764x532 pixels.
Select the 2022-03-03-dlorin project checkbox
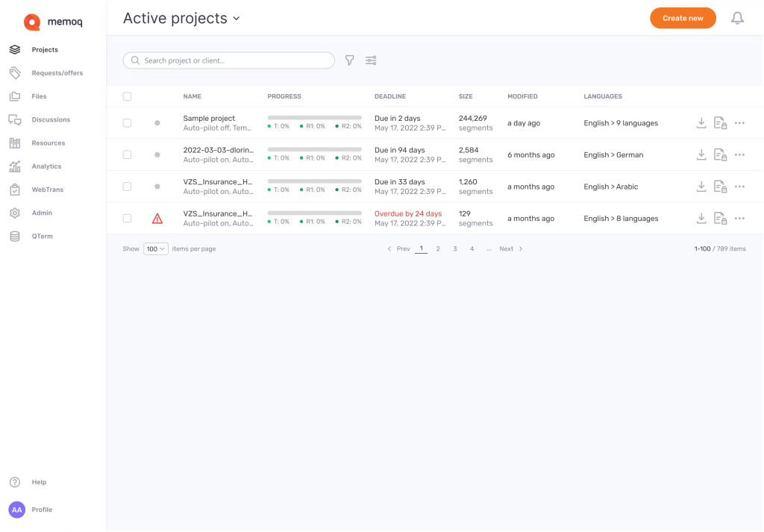coord(127,154)
